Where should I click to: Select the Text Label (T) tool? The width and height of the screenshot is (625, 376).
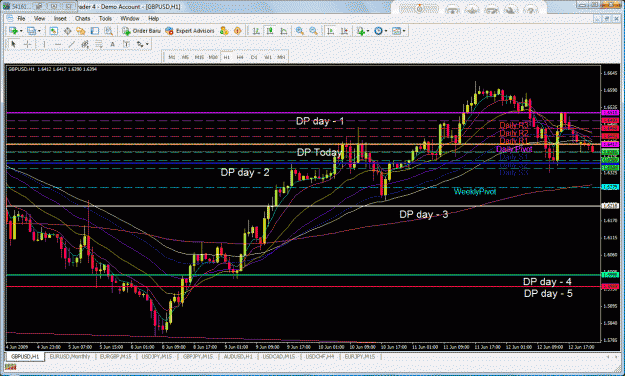click(126, 44)
